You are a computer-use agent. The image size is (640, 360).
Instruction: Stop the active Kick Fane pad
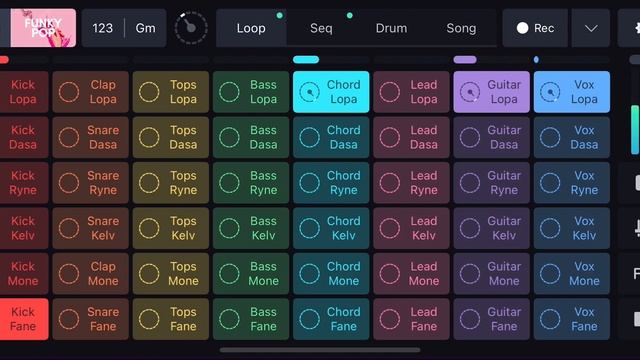tap(24, 319)
